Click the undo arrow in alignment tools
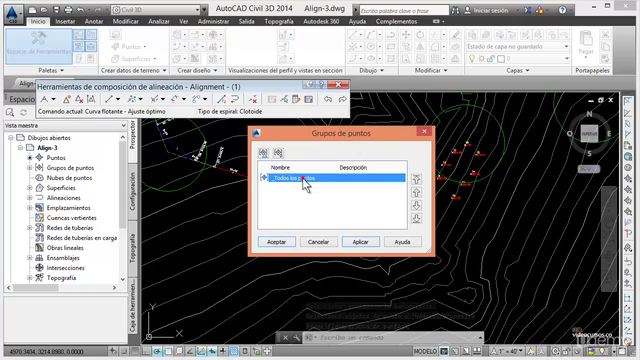Image resolution: width=640 pixels, height=360 pixels. (x=328, y=99)
